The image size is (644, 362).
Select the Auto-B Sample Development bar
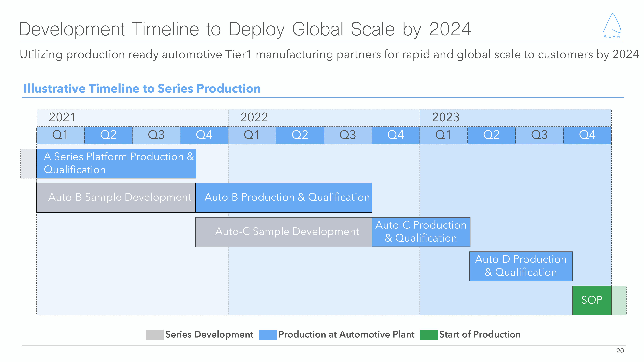coord(116,198)
